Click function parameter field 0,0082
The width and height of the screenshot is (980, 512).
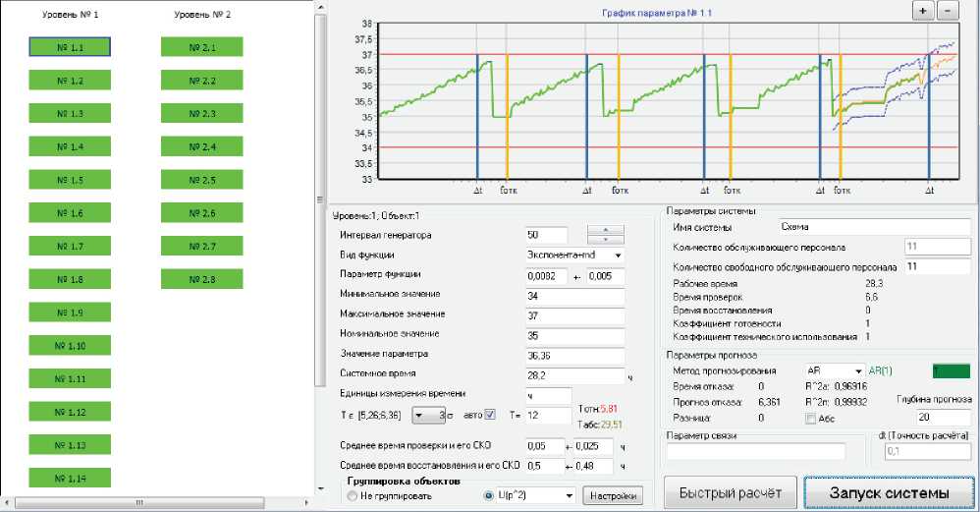click(x=546, y=276)
